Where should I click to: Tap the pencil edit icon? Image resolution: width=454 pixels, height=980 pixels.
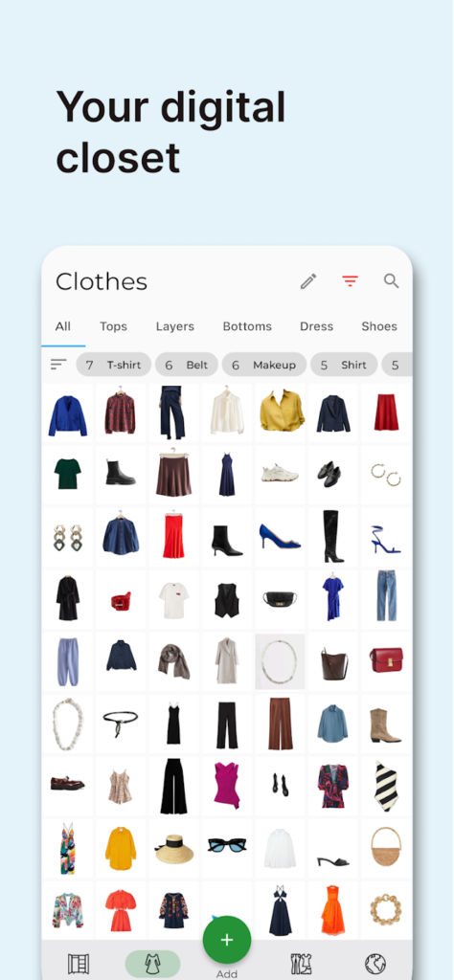[308, 281]
